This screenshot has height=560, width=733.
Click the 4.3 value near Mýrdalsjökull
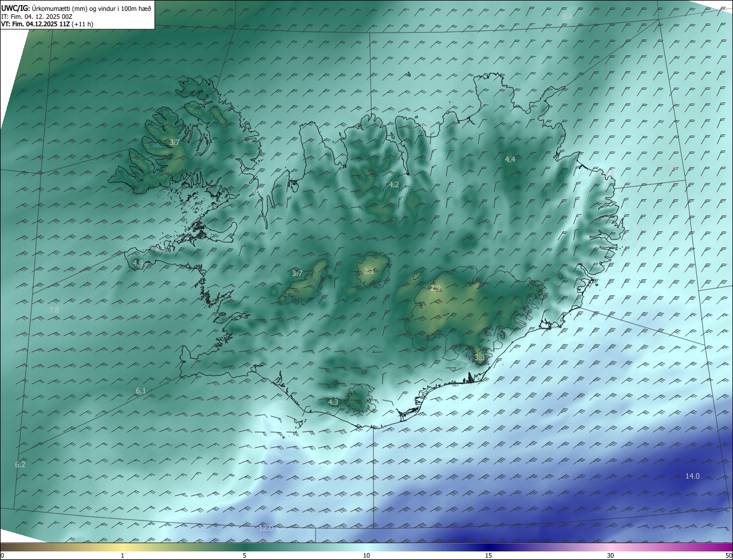point(333,402)
